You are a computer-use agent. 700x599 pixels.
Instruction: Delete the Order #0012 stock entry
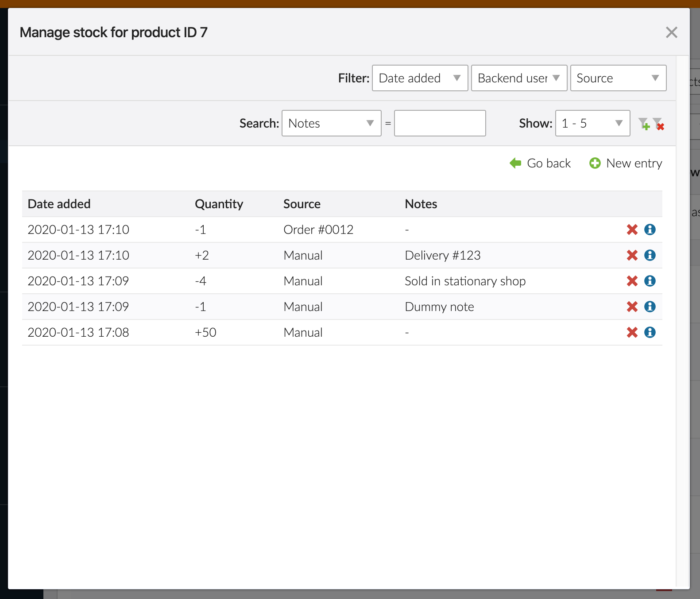632,229
